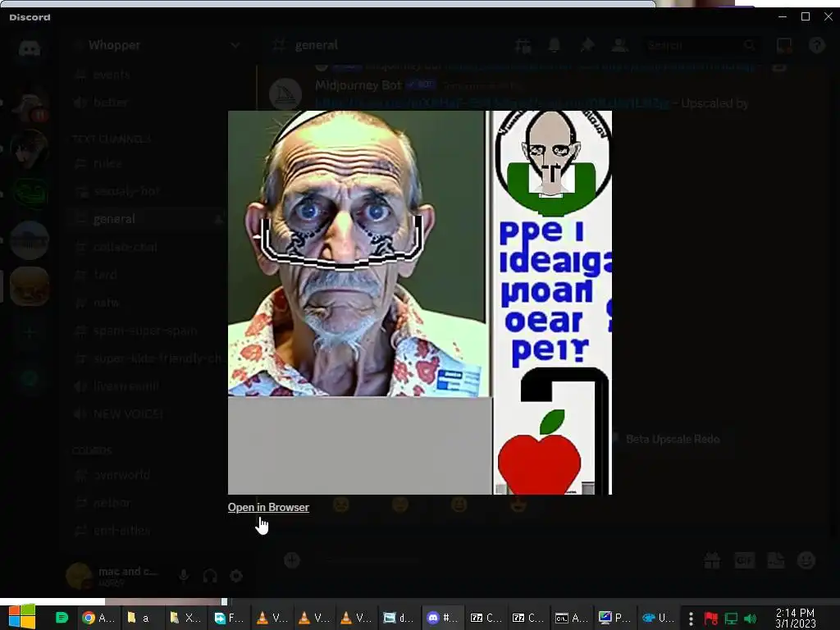Open the rules channel
The image size is (840, 630).
107,163
